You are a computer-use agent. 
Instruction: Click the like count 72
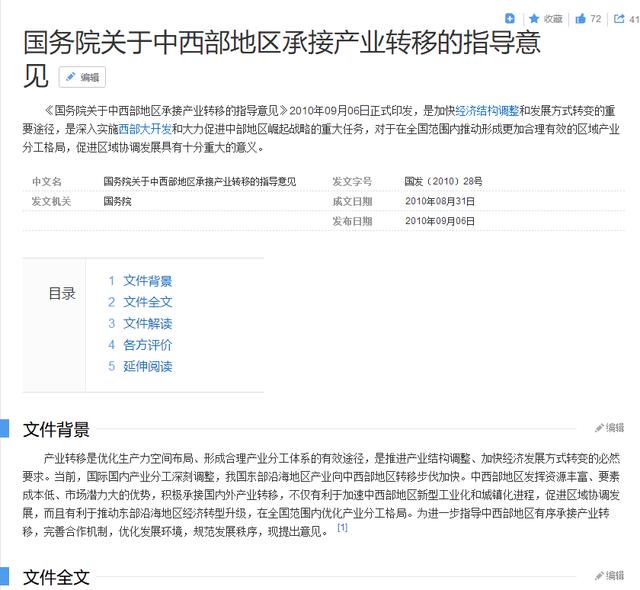pyautogui.click(x=596, y=18)
